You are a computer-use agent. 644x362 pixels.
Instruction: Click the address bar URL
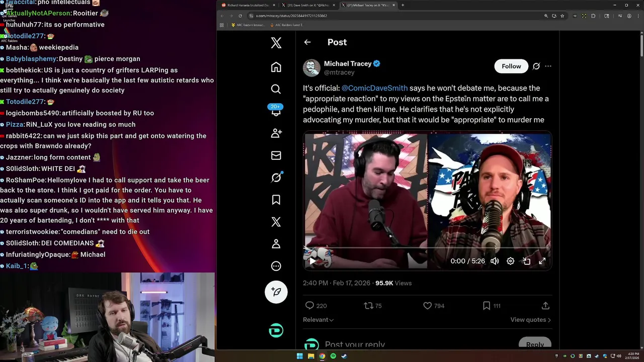pyautogui.click(x=291, y=16)
